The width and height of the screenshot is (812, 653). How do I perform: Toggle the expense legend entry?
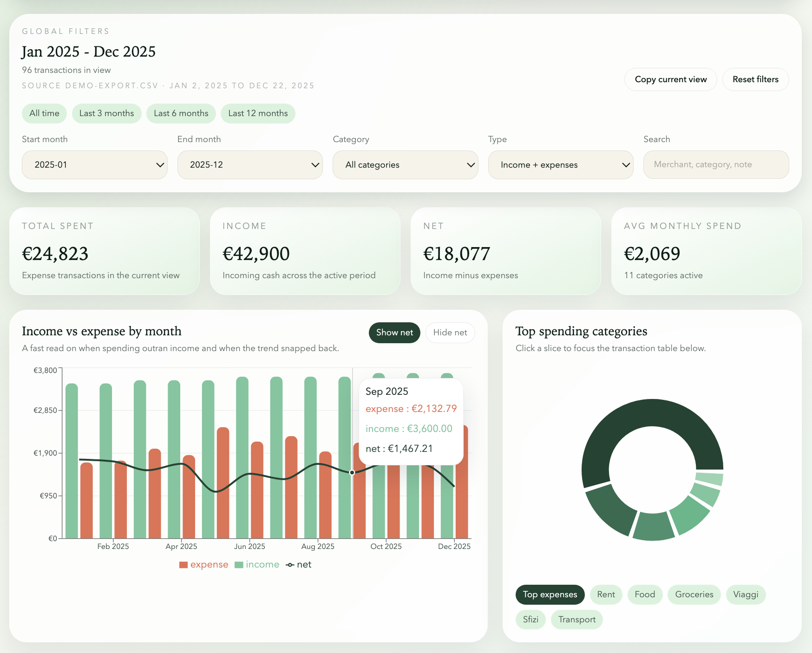tap(203, 564)
